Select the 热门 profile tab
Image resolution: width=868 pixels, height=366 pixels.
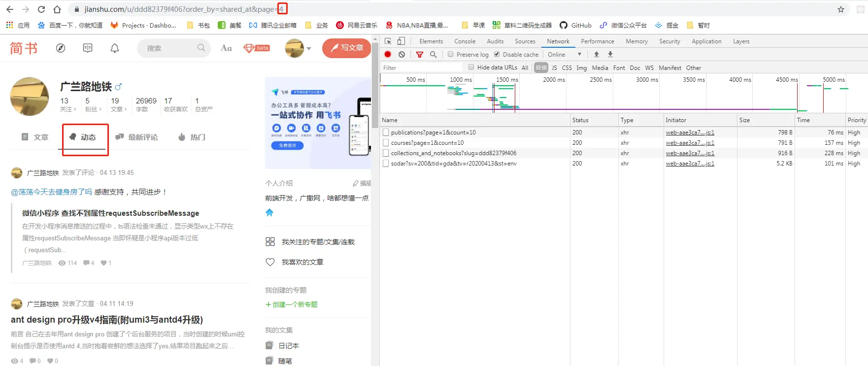pyautogui.click(x=192, y=137)
